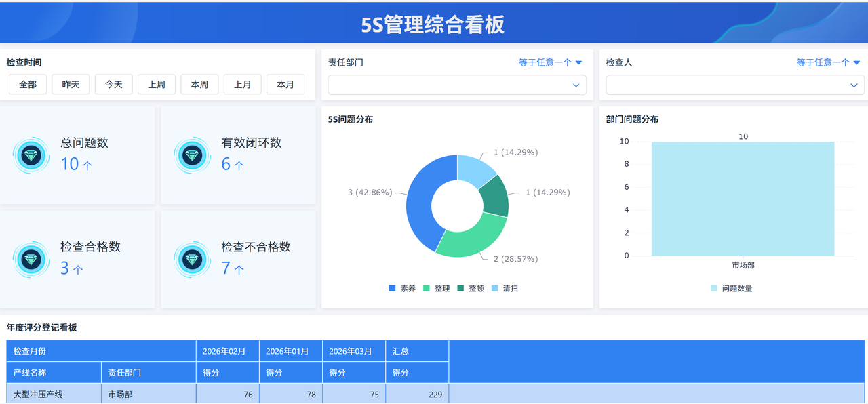868x404 pixels.
Task: Toggle 整顿 legend swatch
Action: tap(461, 288)
